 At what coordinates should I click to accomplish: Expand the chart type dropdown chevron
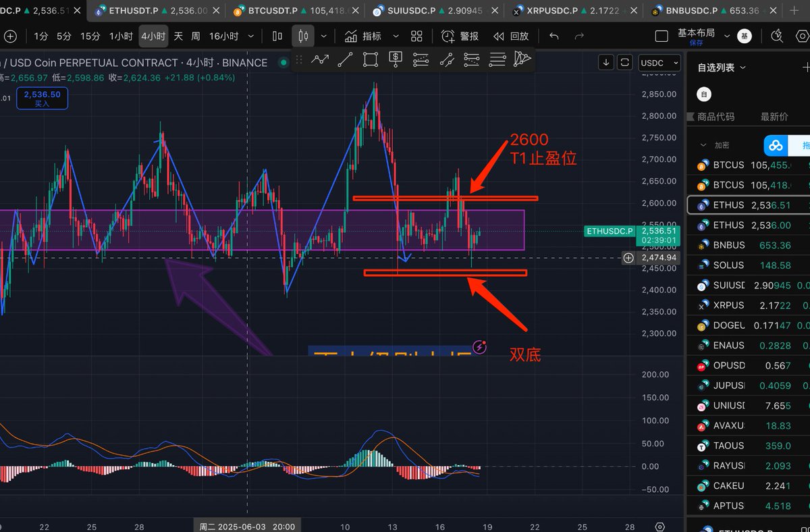[324, 36]
